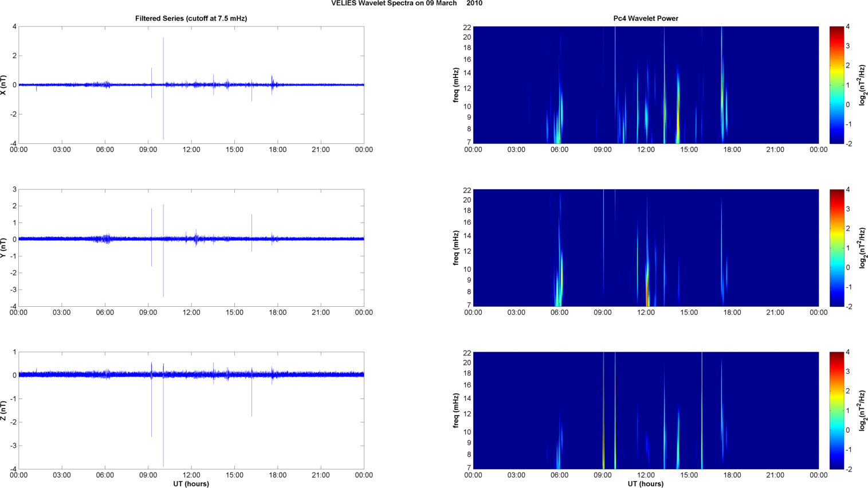Click inside the Z component filtered series plot
Viewport: 868px width, 488px height.
click(191, 411)
